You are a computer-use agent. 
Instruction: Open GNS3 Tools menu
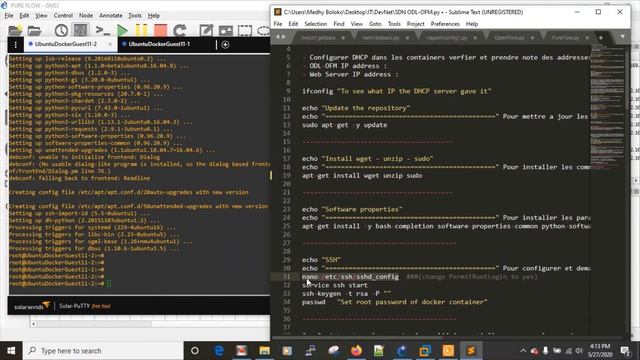point(135,16)
